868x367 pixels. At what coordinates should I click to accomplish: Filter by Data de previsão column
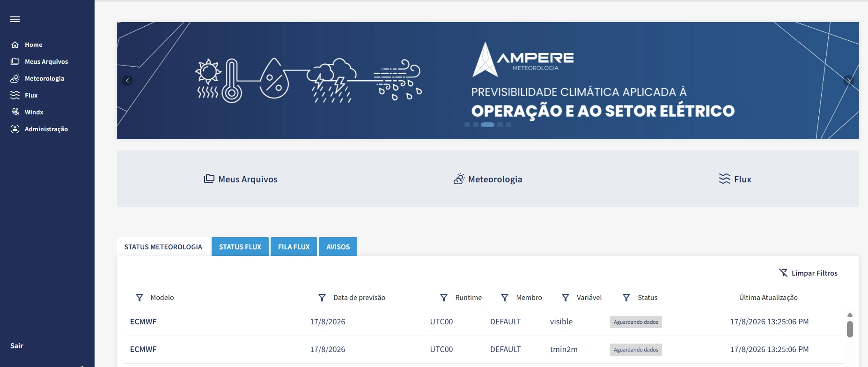pyautogui.click(x=322, y=298)
